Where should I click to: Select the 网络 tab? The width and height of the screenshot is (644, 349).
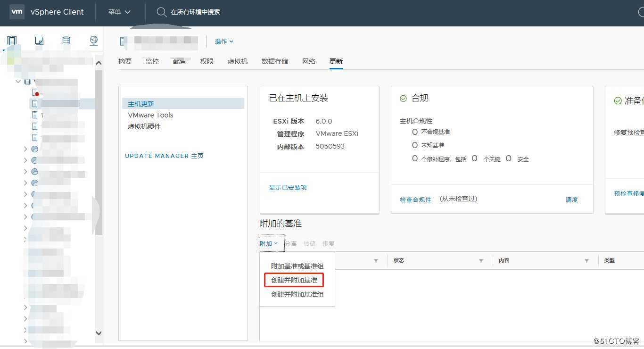[309, 61]
